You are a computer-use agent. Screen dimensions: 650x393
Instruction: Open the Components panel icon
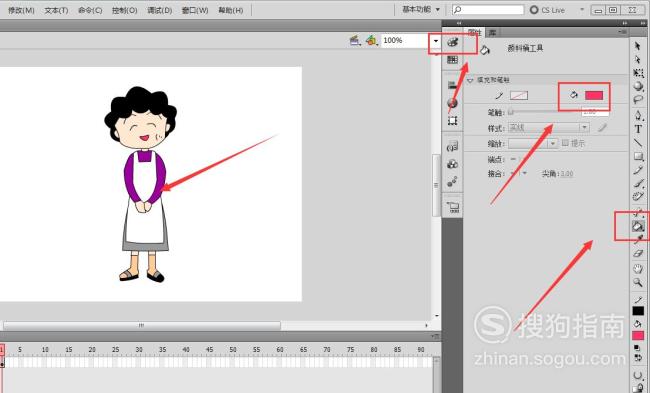coord(452,164)
